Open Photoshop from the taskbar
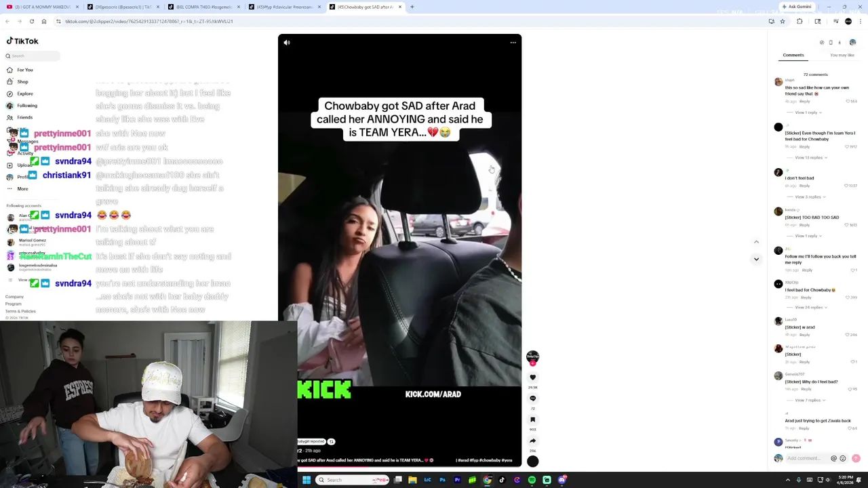This screenshot has width=868, height=488. (x=442, y=480)
